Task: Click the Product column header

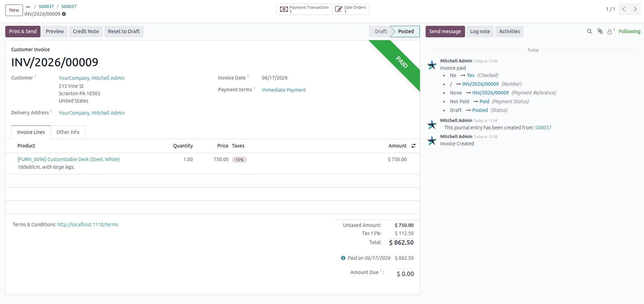Action: coord(26,146)
